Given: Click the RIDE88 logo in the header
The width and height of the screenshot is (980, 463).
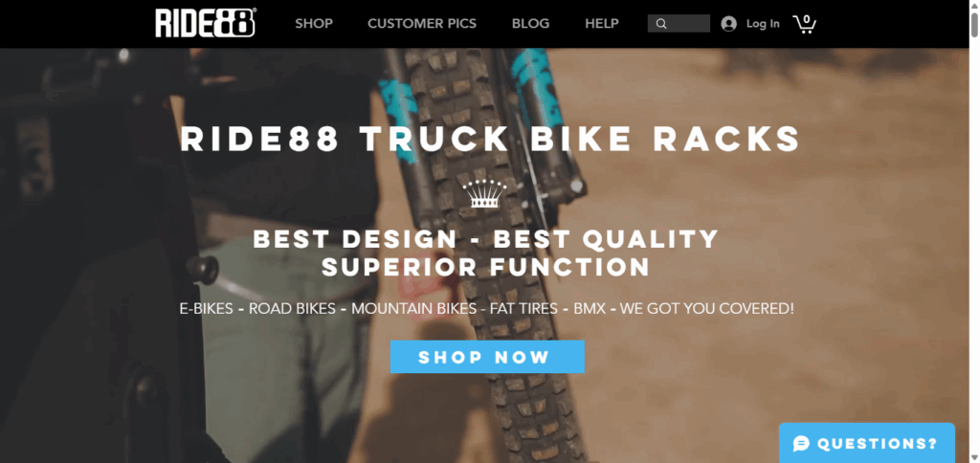Looking at the screenshot, I should point(206,23).
